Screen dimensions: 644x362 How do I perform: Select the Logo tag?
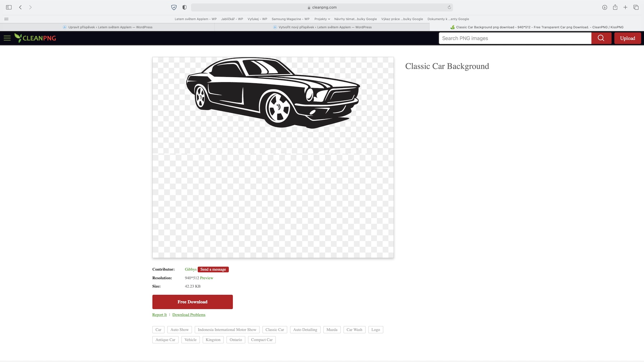(x=376, y=330)
